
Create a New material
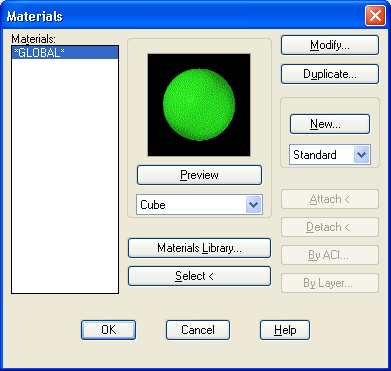coord(330,124)
